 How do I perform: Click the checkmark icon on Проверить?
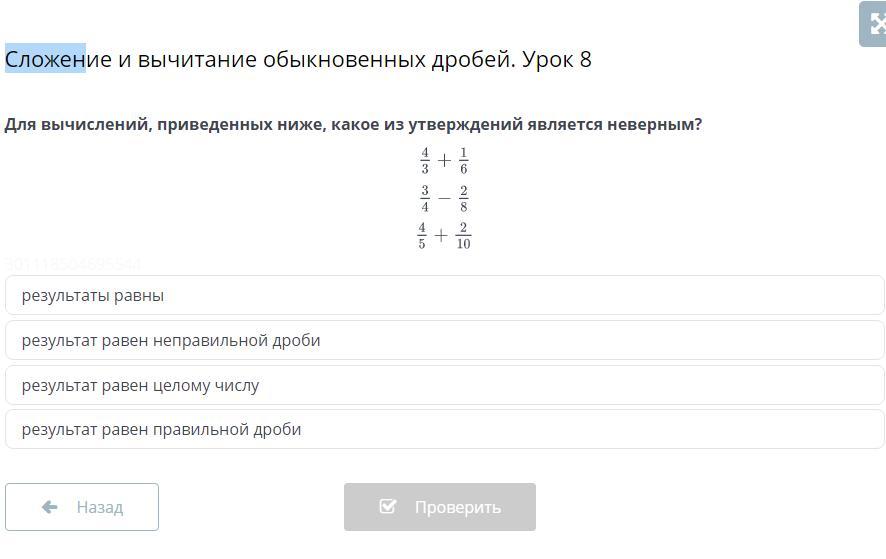point(388,507)
